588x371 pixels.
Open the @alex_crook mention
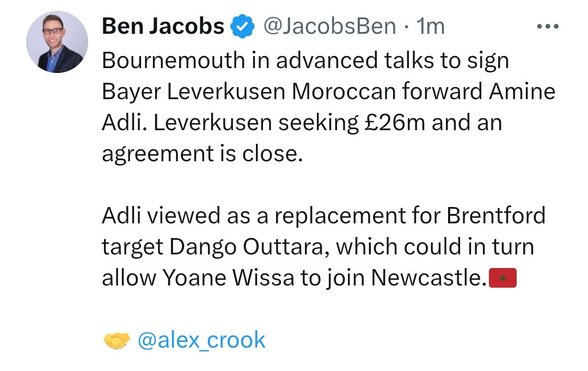pos(202,340)
